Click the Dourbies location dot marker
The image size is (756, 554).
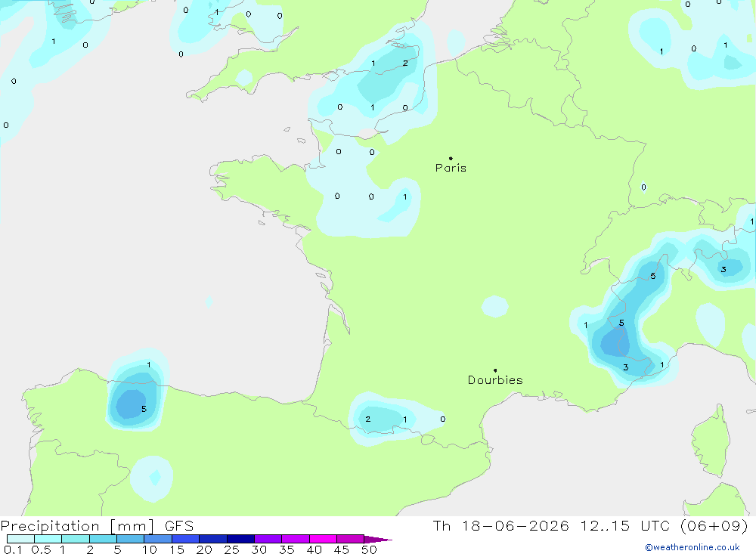495,370
